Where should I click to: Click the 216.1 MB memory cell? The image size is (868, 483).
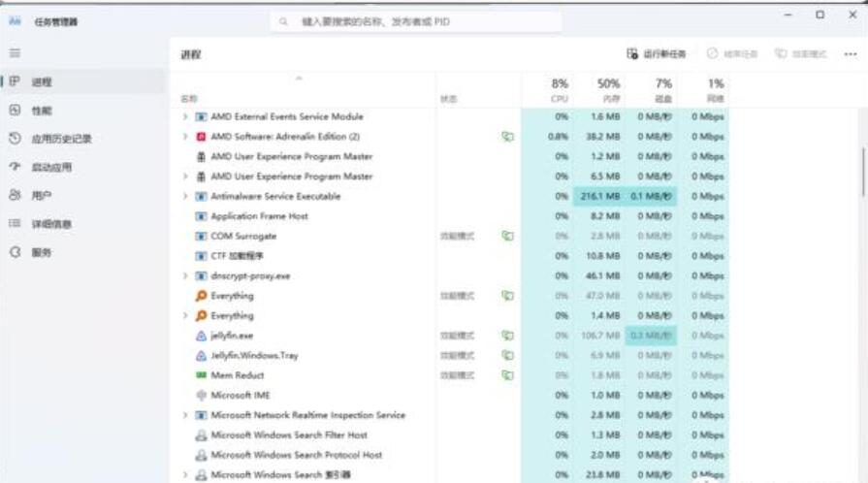(x=600, y=196)
